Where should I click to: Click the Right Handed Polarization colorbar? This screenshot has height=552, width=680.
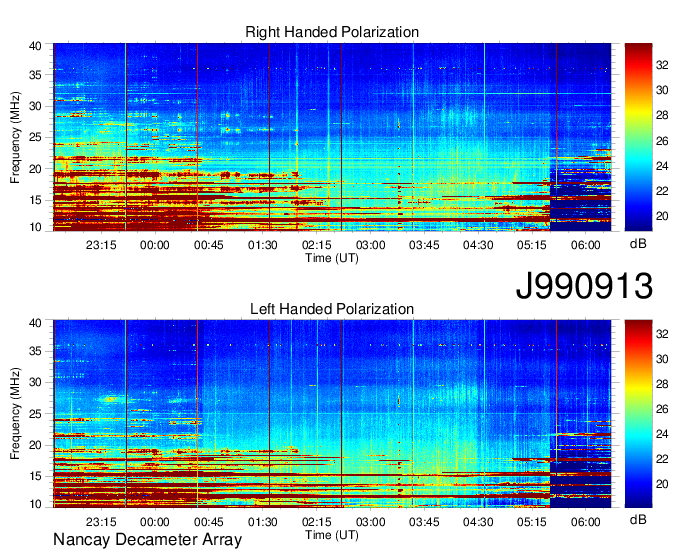click(638, 137)
